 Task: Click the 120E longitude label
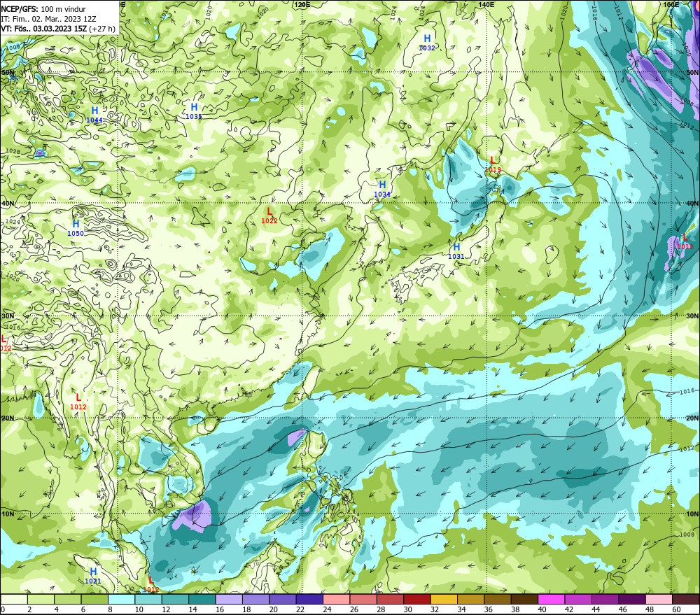tap(302, 4)
